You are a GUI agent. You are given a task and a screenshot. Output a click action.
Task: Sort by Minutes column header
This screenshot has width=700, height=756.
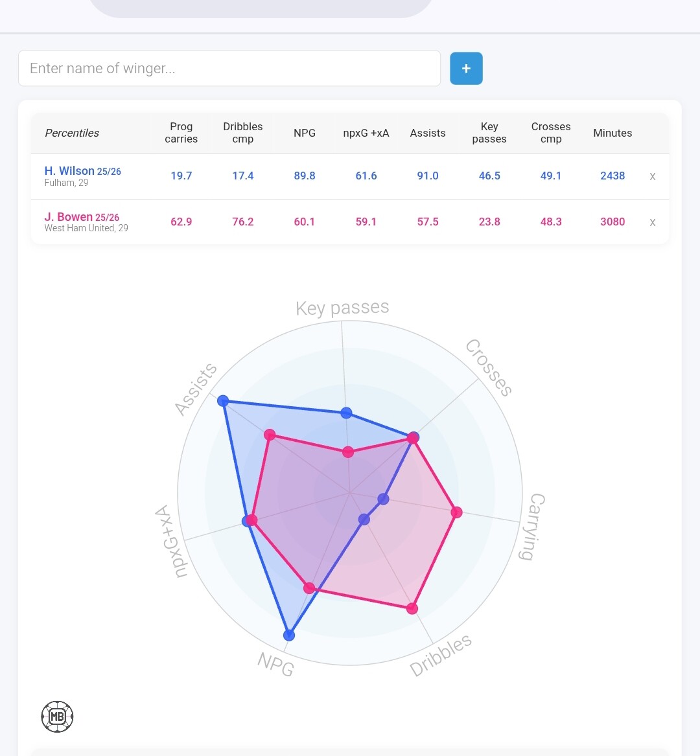(612, 133)
